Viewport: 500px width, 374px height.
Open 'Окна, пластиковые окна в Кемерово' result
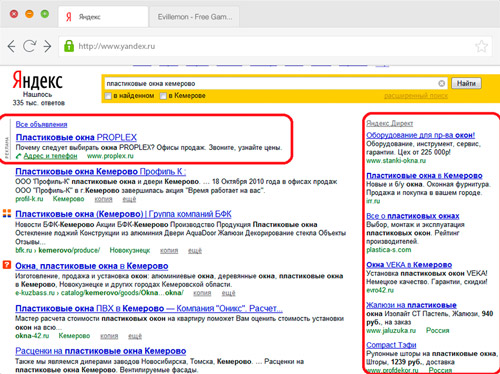click(x=92, y=266)
